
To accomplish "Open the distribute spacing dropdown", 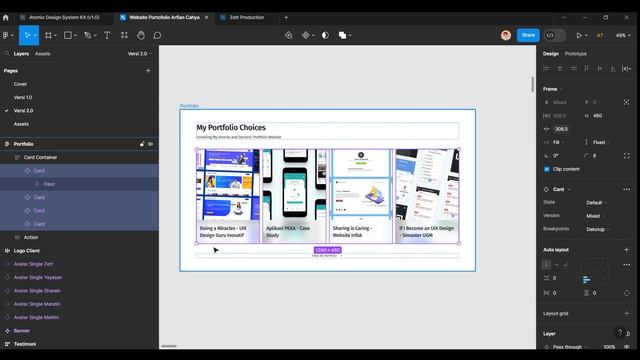I will 627,69.
